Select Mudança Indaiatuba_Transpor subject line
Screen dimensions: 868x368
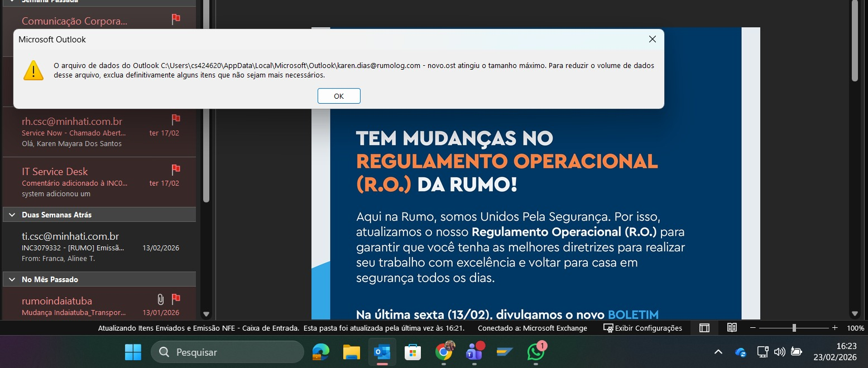coord(74,313)
